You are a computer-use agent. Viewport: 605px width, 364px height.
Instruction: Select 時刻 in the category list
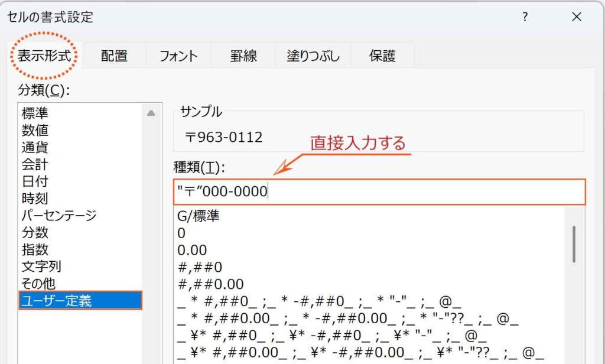(80, 198)
